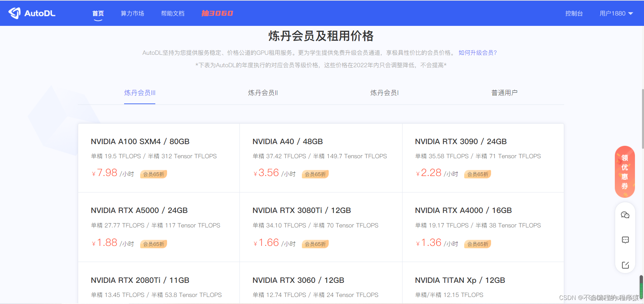Click the feedback pencil icon
Screen dimensions: 644x304
pyautogui.click(x=625, y=265)
